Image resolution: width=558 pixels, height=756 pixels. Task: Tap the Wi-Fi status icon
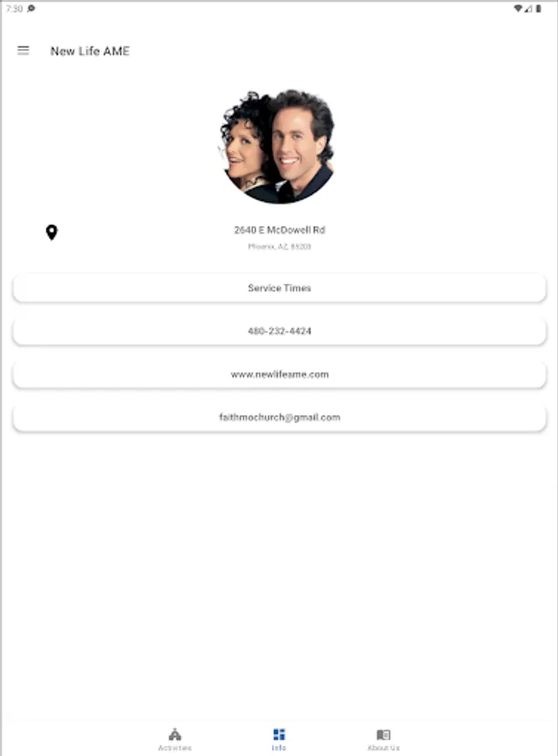point(518,8)
